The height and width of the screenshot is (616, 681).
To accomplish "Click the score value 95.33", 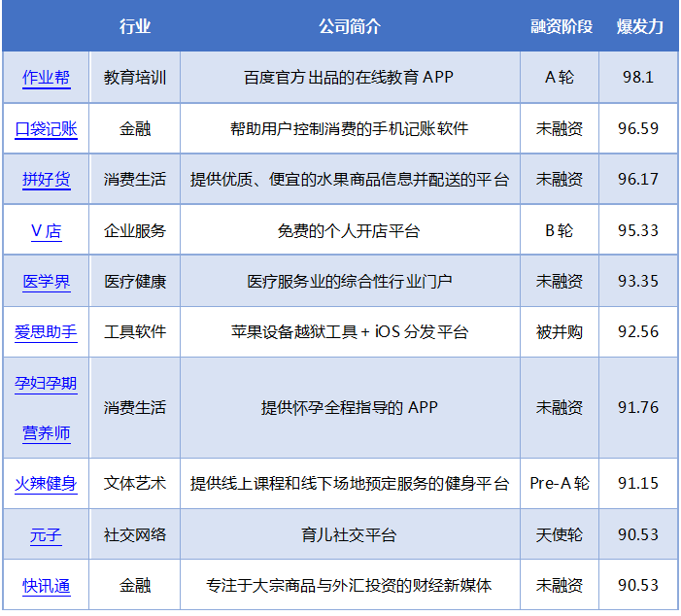I will 638,230.
